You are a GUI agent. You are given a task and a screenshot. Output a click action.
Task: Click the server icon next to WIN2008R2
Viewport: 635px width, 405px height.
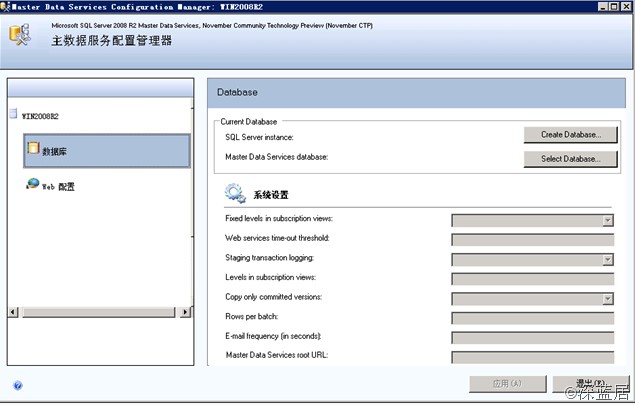(x=14, y=114)
